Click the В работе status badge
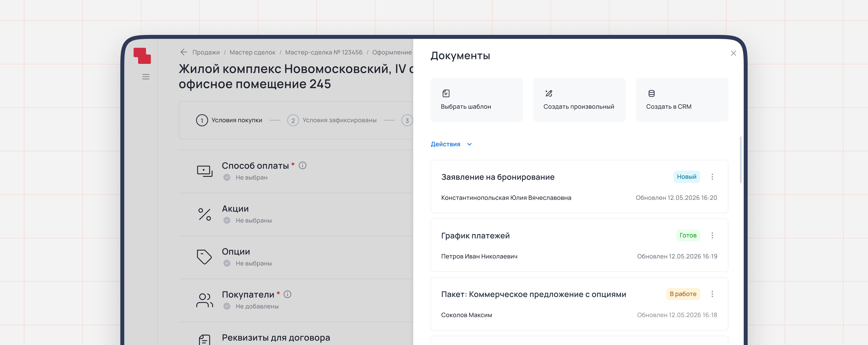Viewport: 868px width, 345px height. [683, 294]
